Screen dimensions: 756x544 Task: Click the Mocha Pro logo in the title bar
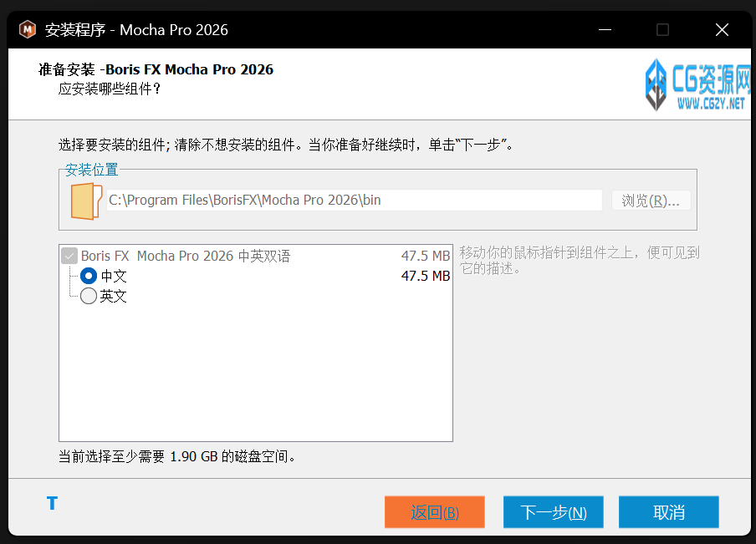pos(28,29)
